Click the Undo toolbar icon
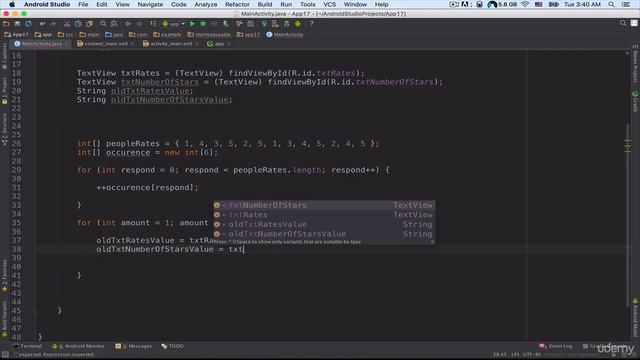The image size is (640, 360). pyautogui.click(x=42, y=24)
